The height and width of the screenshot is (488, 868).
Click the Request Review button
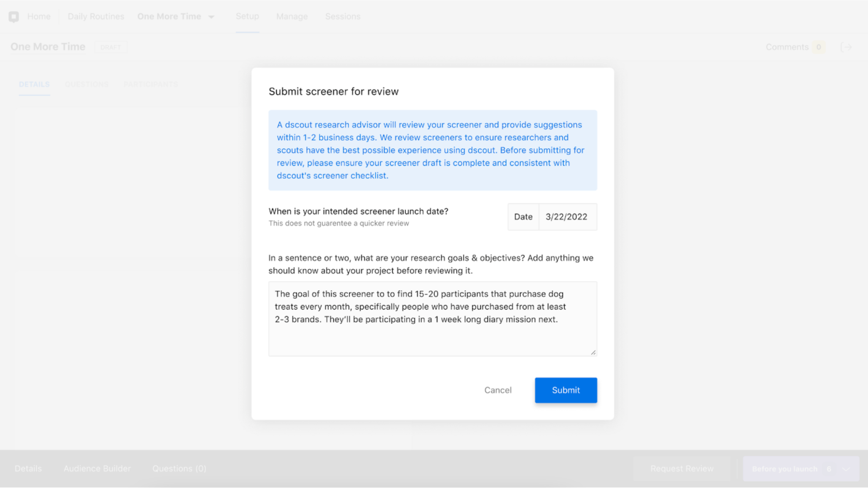682,469
